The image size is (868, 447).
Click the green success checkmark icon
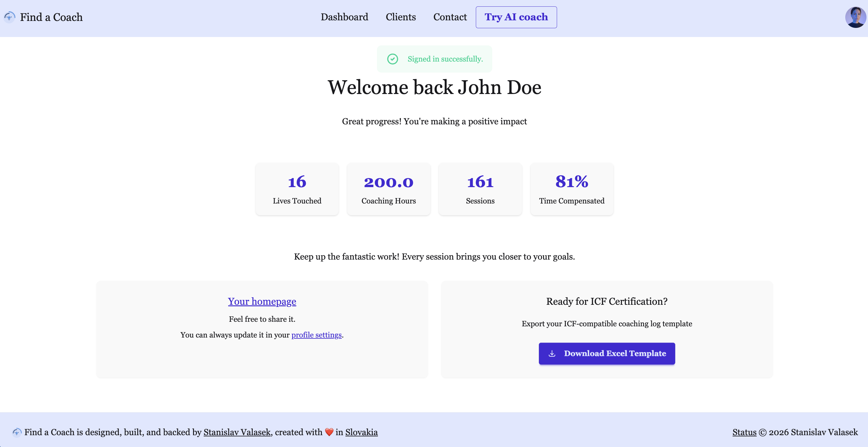[392, 59]
